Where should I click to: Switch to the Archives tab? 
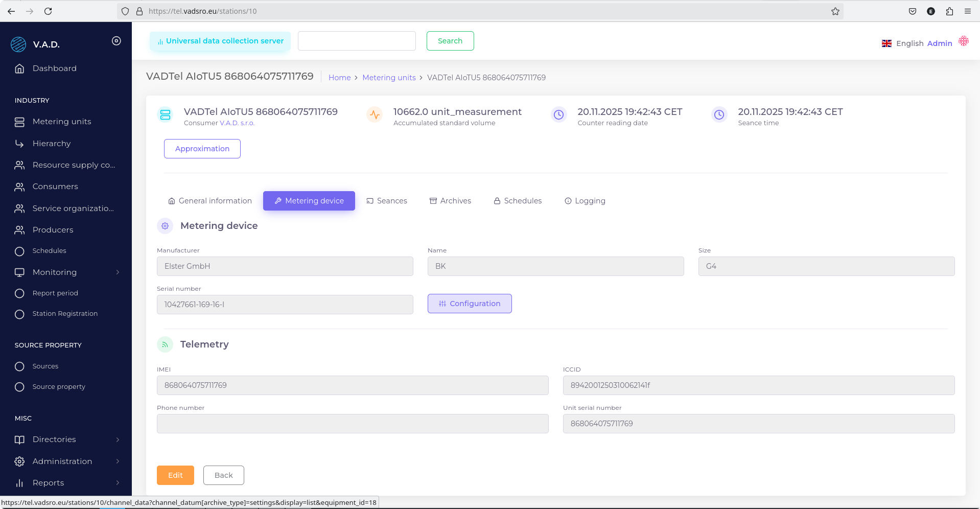pyautogui.click(x=450, y=201)
